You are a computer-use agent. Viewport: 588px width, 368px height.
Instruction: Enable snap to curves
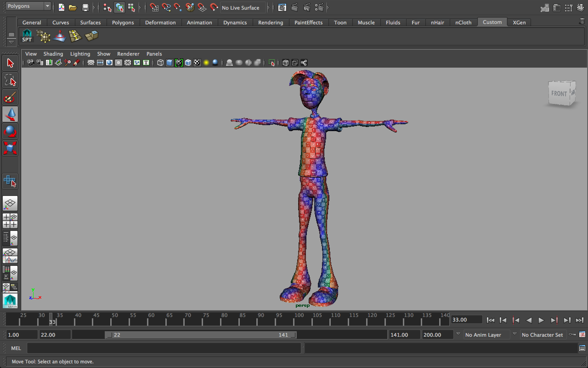pos(165,7)
